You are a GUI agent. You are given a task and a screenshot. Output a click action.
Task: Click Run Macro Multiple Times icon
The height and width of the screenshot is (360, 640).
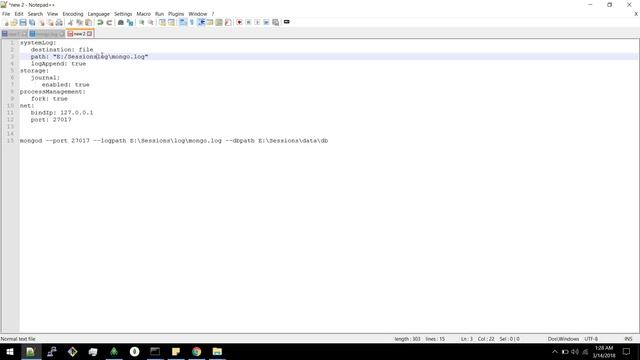pos(266,22)
